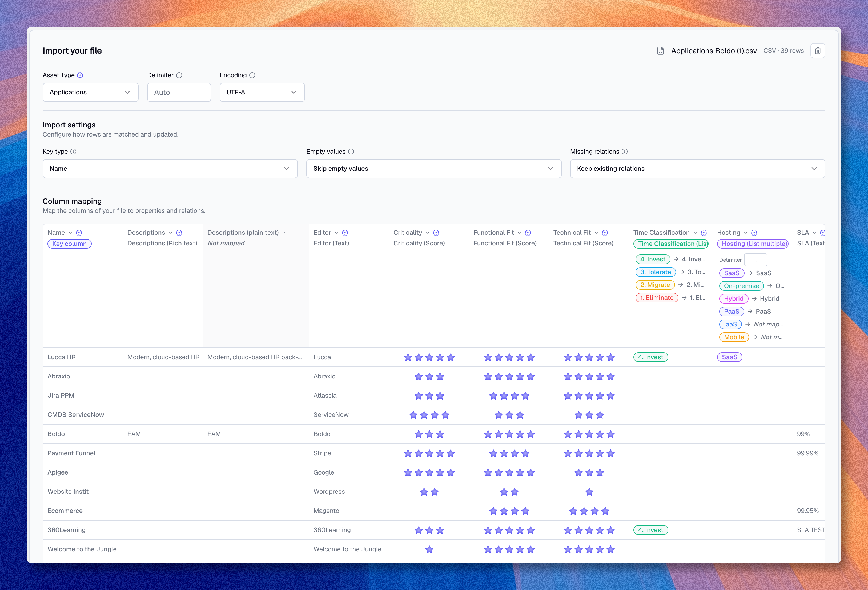Expand the Key type Name dropdown
868x590 pixels.
(170, 169)
